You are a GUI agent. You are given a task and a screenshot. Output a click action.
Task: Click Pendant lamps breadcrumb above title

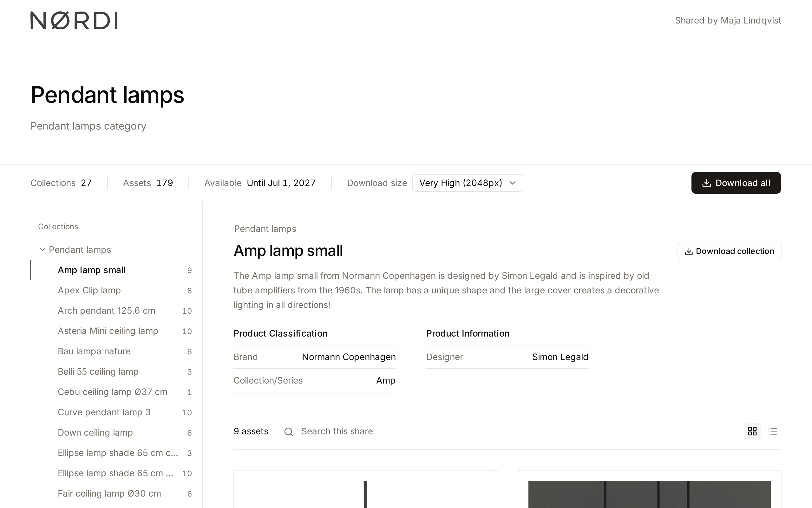pos(265,229)
